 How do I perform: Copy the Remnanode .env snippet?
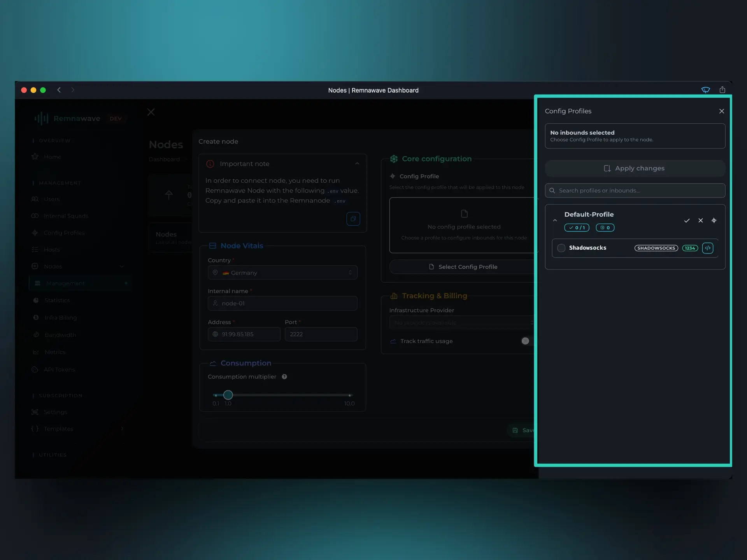[x=353, y=219]
